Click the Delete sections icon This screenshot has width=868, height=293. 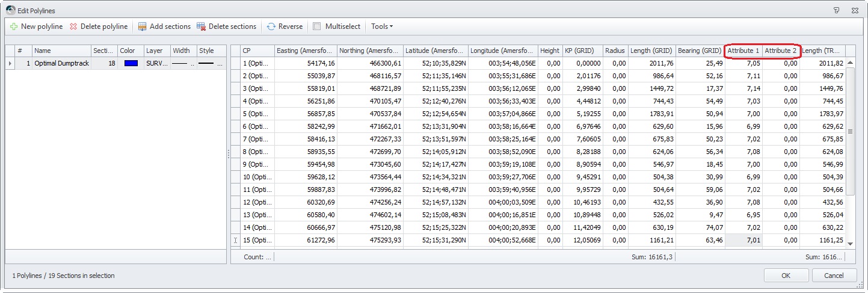coord(202,26)
